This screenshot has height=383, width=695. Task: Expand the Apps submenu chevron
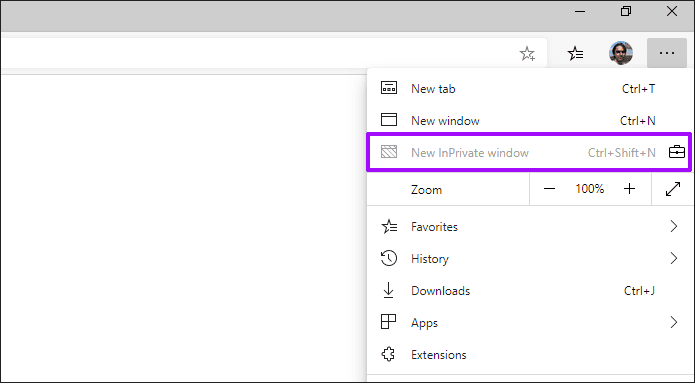point(674,322)
